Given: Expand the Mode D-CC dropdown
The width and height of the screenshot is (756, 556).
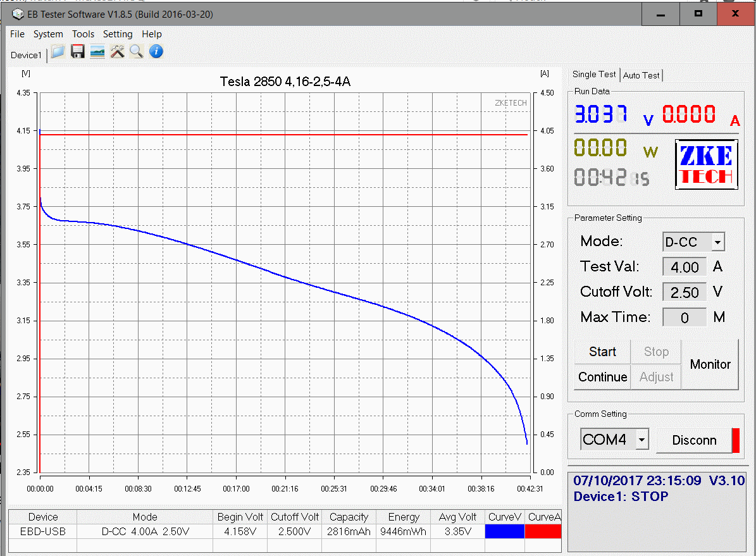Looking at the screenshot, I should coord(717,242).
